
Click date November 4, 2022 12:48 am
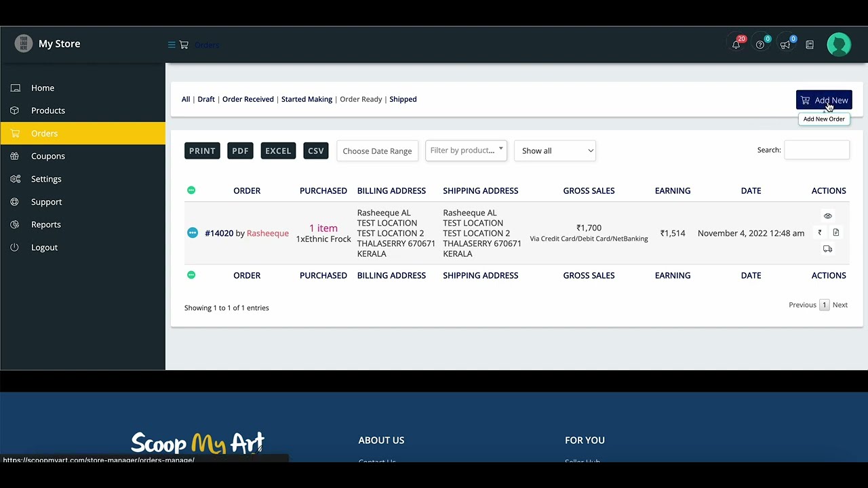pyautogui.click(x=751, y=233)
